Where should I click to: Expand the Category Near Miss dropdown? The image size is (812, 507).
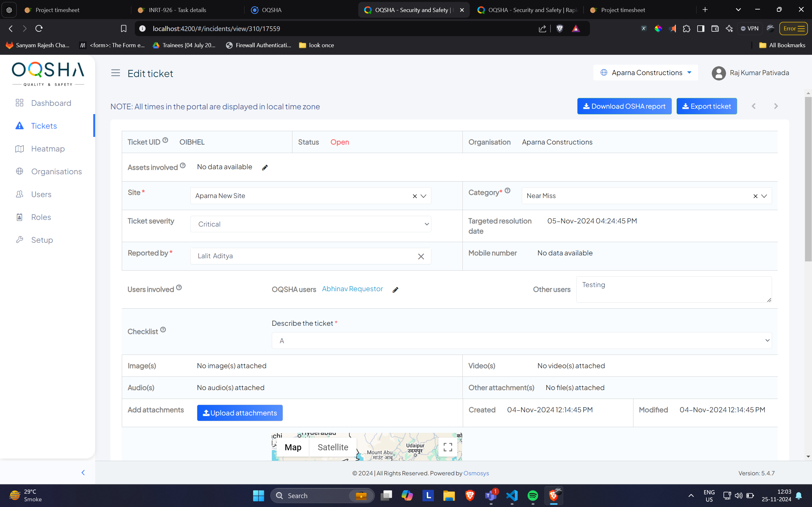click(x=764, y=196)
